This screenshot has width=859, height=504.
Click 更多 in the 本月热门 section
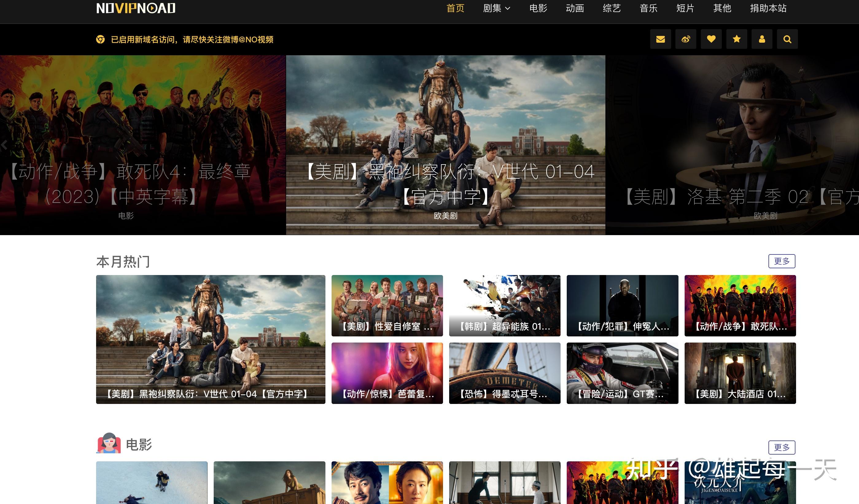782,261
